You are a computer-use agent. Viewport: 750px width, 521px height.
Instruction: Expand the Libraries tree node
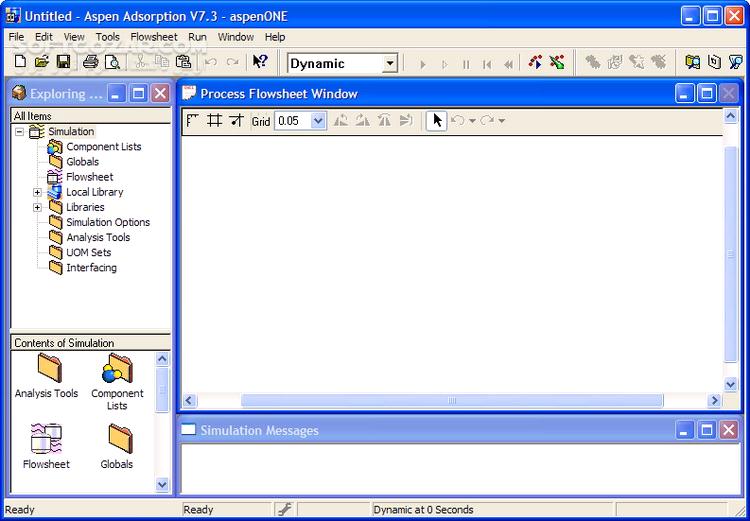(x=37, y=208)
